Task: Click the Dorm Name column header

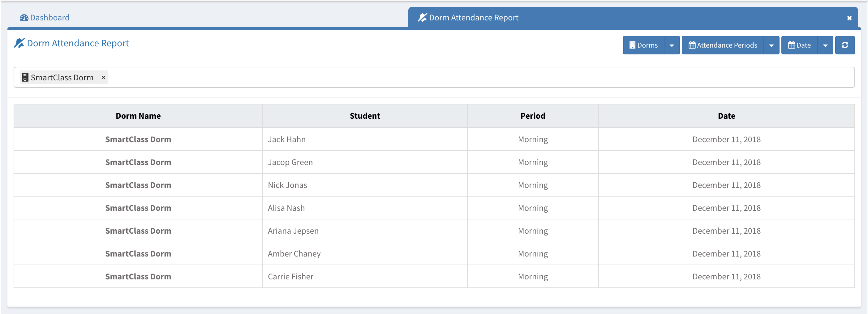Action: 138,116
